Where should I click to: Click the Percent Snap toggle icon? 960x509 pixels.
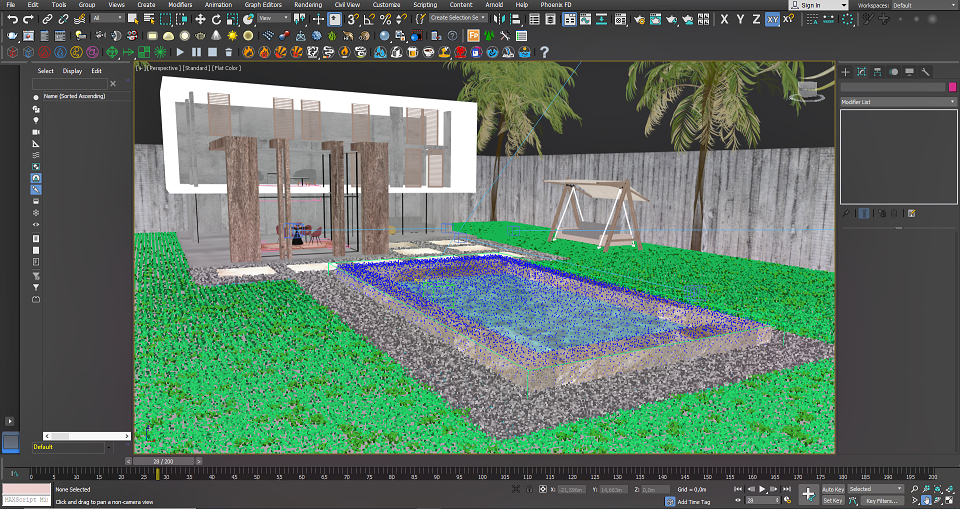pyautogui.click(x=385, y=19)
